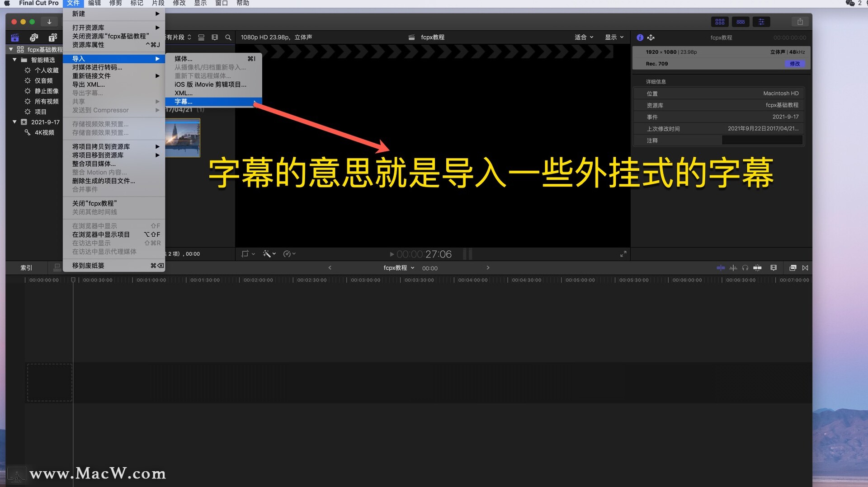This screenshot has height=487, width=868.
Task: Go forward in timeline history
Action: [488, 268]
